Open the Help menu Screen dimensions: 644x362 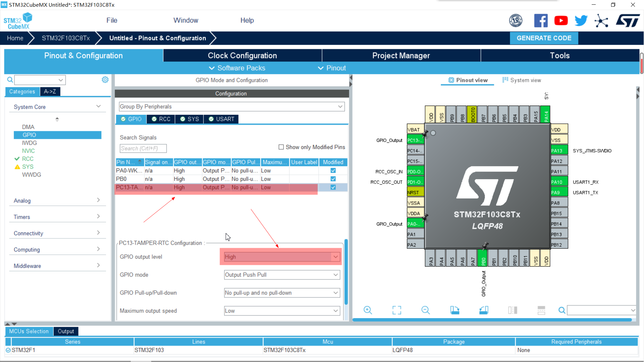click(x=247, y=20)
